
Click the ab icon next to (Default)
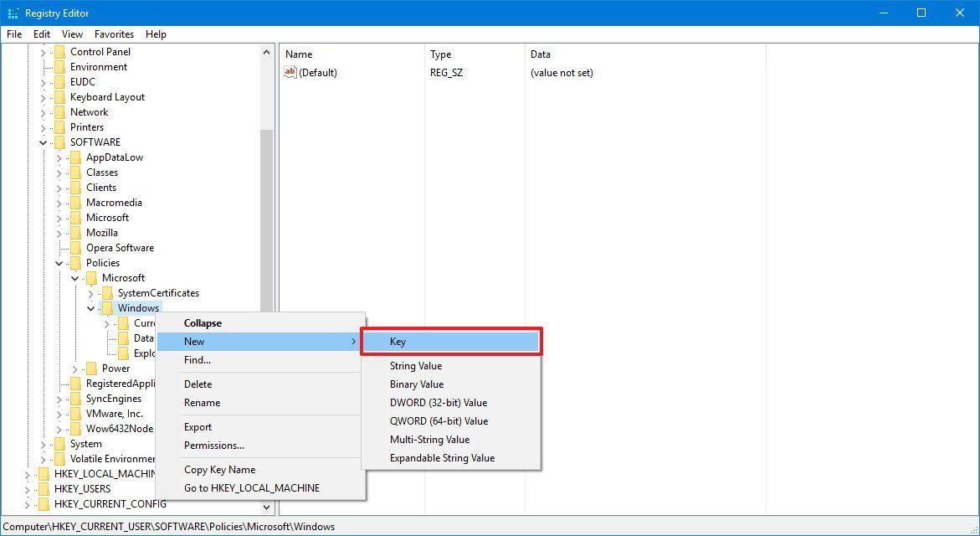tap(290, 72)
